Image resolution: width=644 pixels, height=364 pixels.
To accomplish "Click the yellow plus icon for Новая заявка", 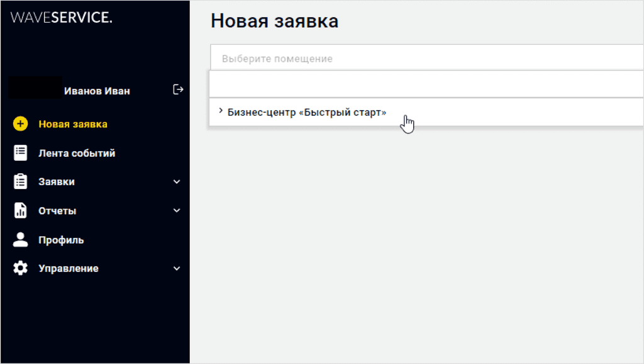I will point(21,124).
